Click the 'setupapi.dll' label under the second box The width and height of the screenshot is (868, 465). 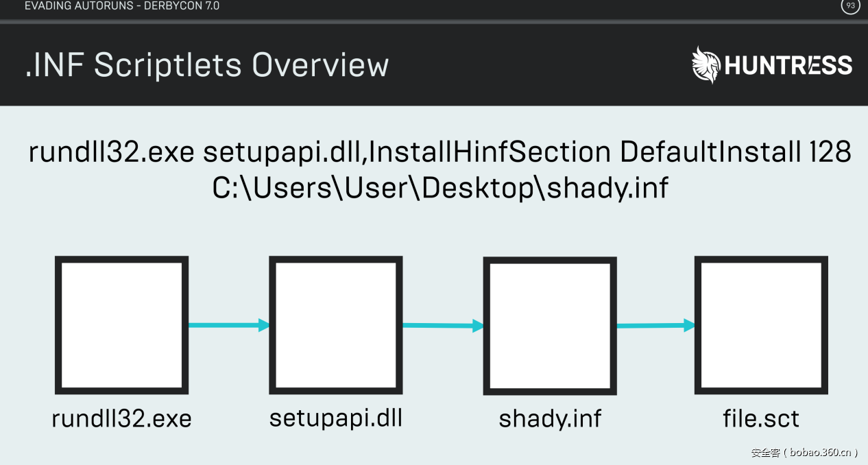click(x=335, y=418)
